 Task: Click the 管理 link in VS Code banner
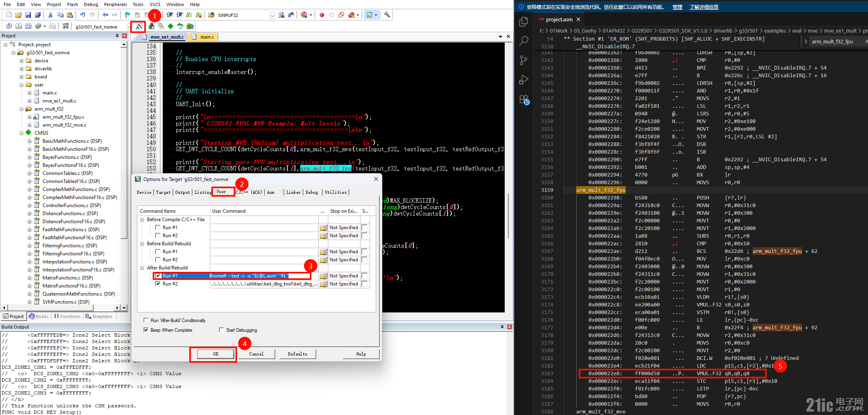coord(677,7)
